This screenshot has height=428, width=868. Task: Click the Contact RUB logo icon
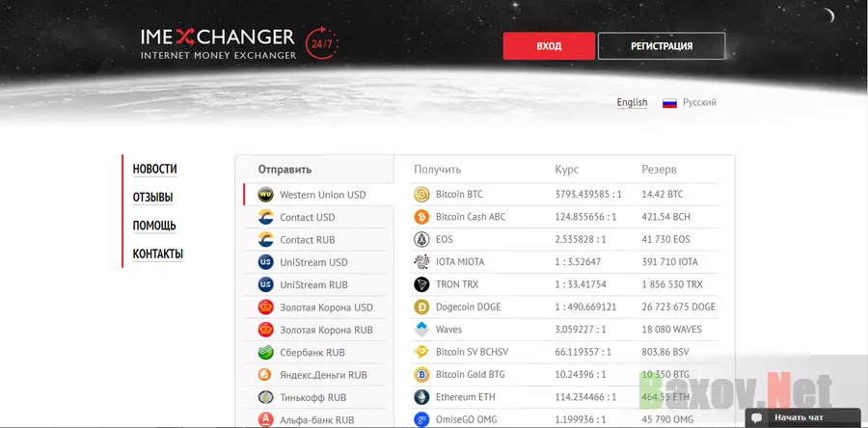pos(266,240)
